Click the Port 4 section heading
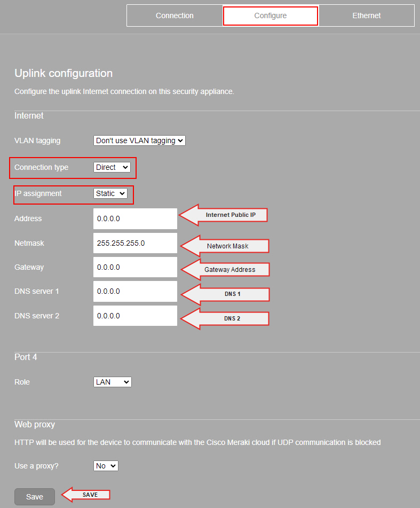Screen dimensions: 420x508 [x=26, y=357]
